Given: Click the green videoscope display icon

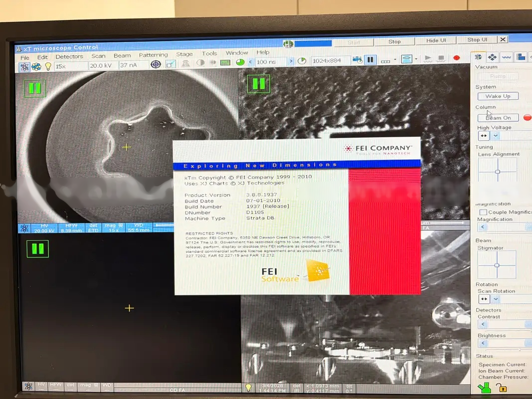Looking at the screenshot, I should point(225,62).
